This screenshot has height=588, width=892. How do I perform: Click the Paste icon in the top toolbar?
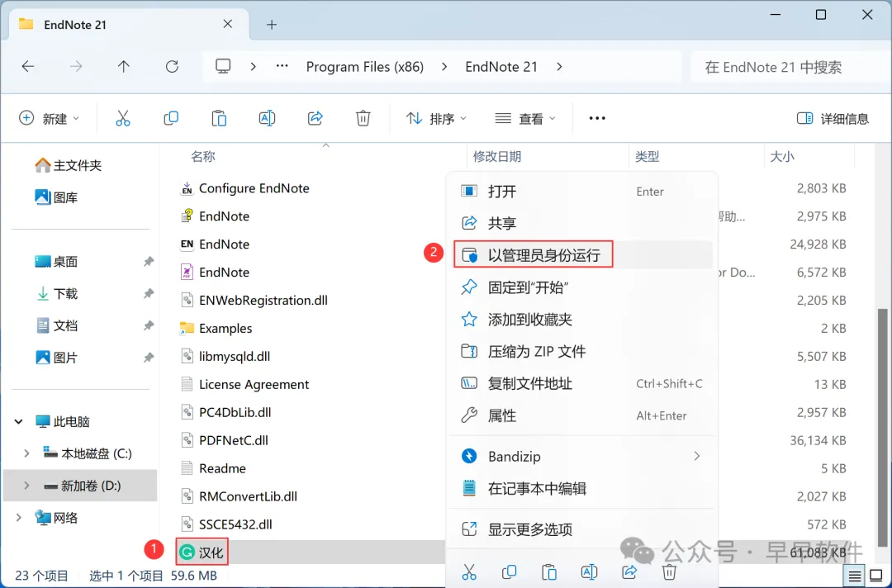tap(219, 118)
